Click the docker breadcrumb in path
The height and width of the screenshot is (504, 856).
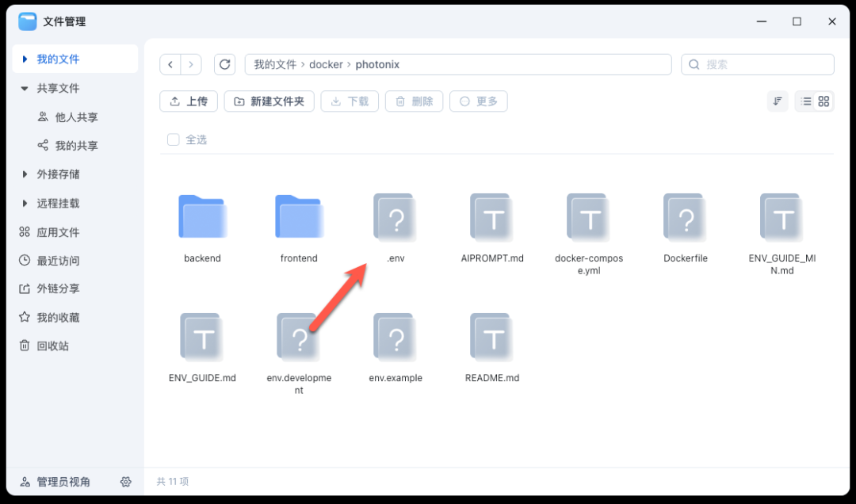tap(326, 64)
